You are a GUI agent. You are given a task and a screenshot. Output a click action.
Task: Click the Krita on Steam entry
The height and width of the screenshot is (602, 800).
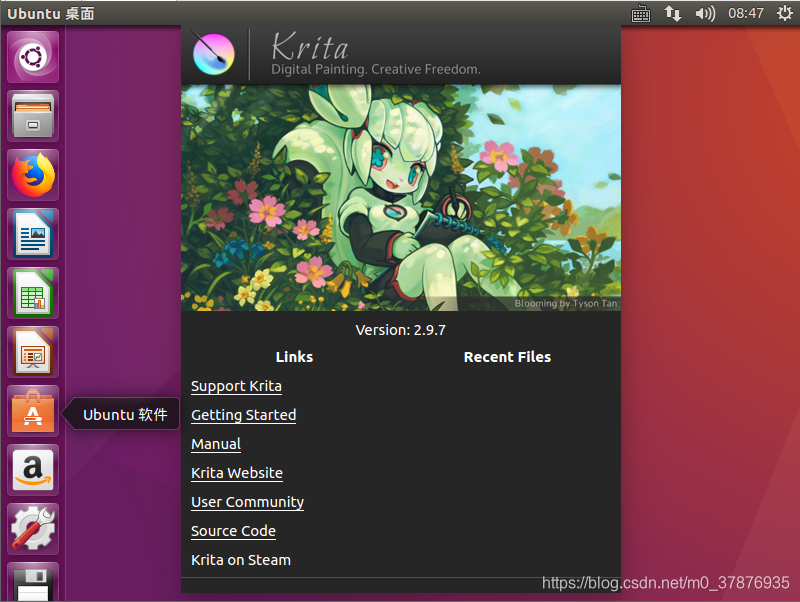click(241, 560)
